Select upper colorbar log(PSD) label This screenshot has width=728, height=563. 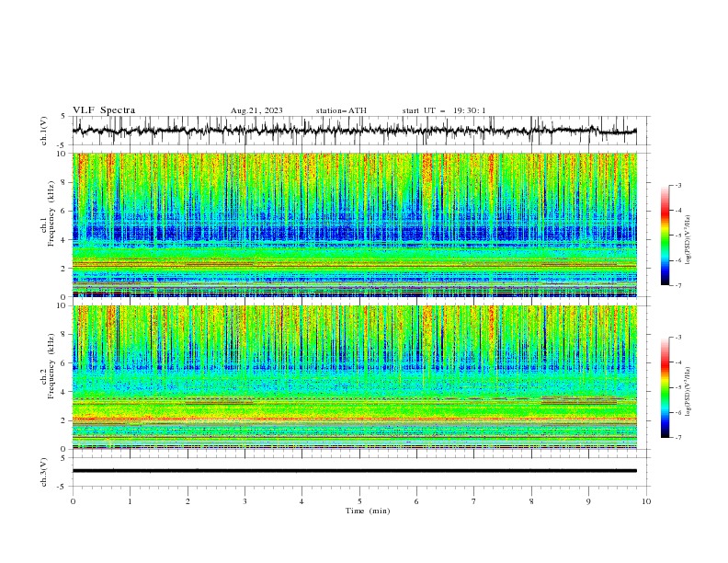point(688,240)
